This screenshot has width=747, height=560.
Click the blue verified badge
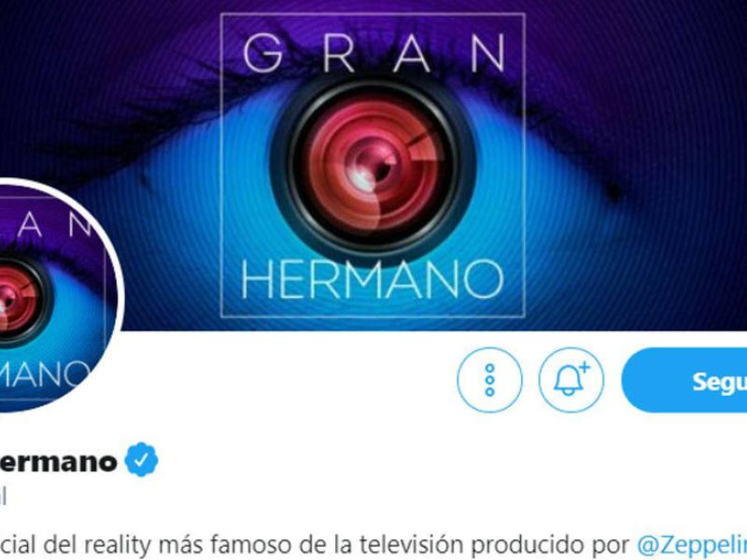pyautogui.click(x=142, y=459)
